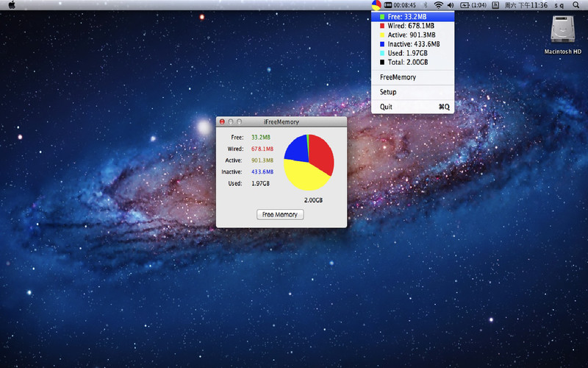Open Spotlight search magnifier
This screenshot has height=368, width=588.
(x=576, y=5)
